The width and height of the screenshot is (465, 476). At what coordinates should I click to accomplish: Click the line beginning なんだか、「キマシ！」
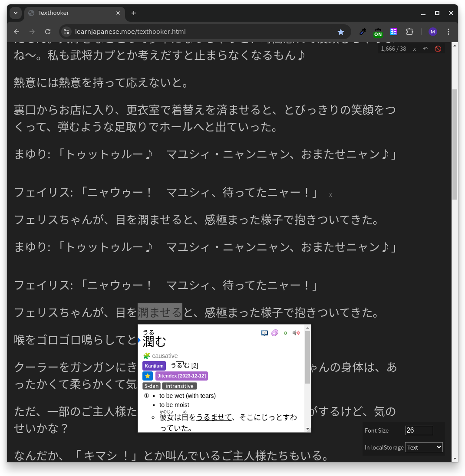[172, 456]
